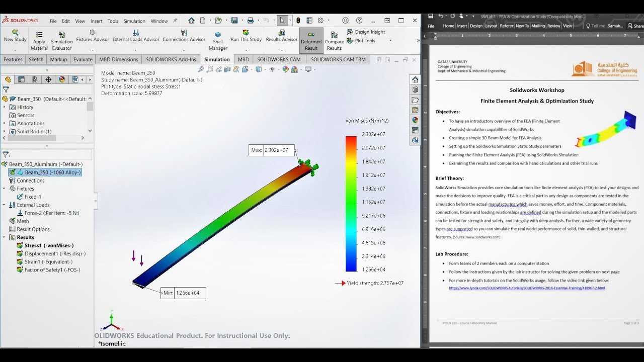Open Results Advisor
Viewport: 644px width, 362px height.
tap(282, 36)
